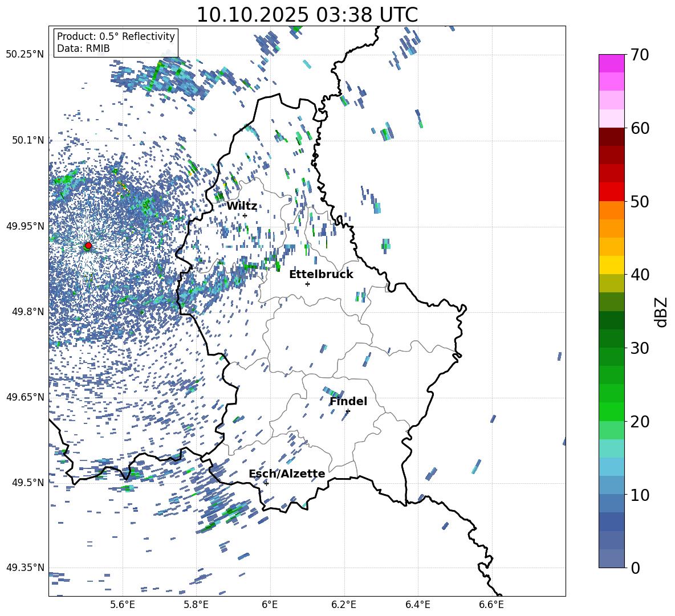Click the dBZ colorbar label
Viewport: 675px width, 616px height.
662,312
